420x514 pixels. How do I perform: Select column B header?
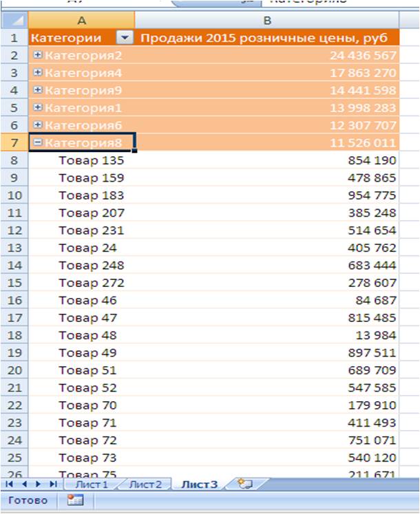(x=268, y=21)
